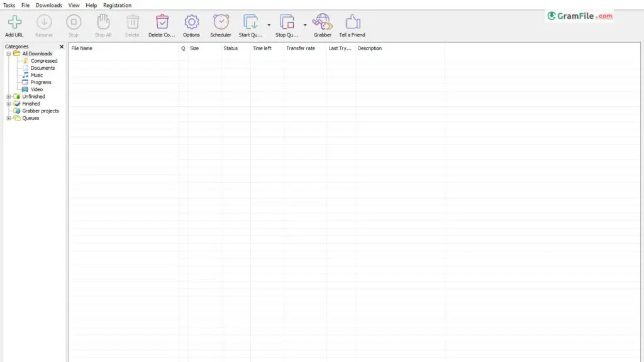The height and width of the screenshot is (362, 644).
Task: Open the Registration menu
Action: coord(117,5)
